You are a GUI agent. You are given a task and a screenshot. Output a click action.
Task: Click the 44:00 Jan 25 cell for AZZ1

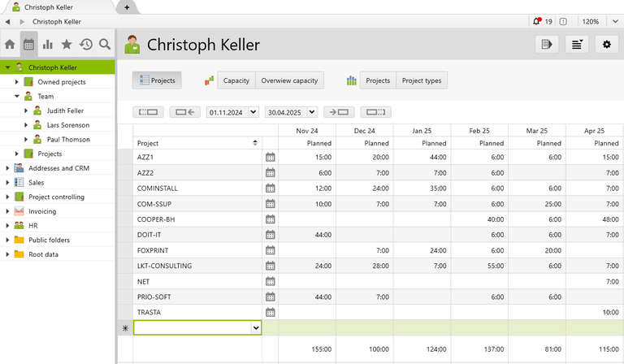click(x=422, y=157)
